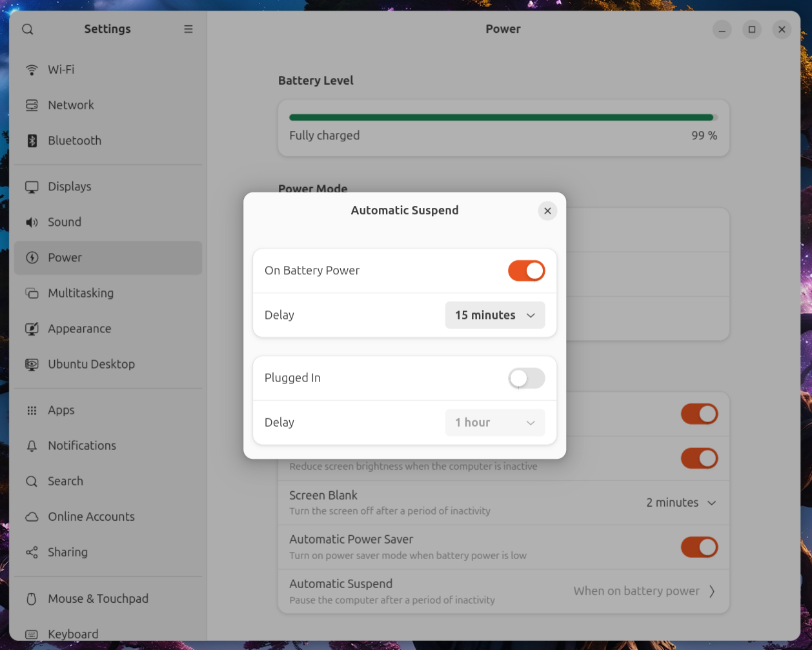Image resolution: width=812 pixels, height=650 pixels.
Task: Toggle off suspend On Battery Power
Action: pyautogui.click(x=526, y=270)
